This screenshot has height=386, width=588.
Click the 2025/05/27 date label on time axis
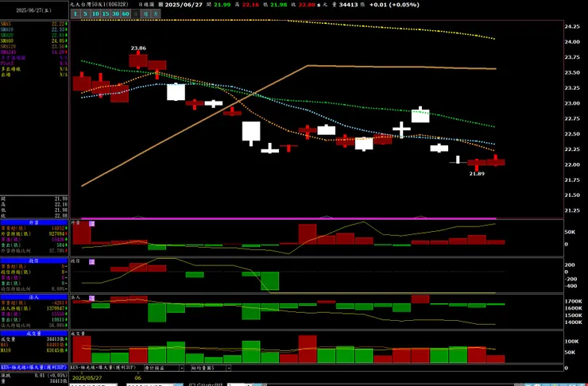[86, 378]
